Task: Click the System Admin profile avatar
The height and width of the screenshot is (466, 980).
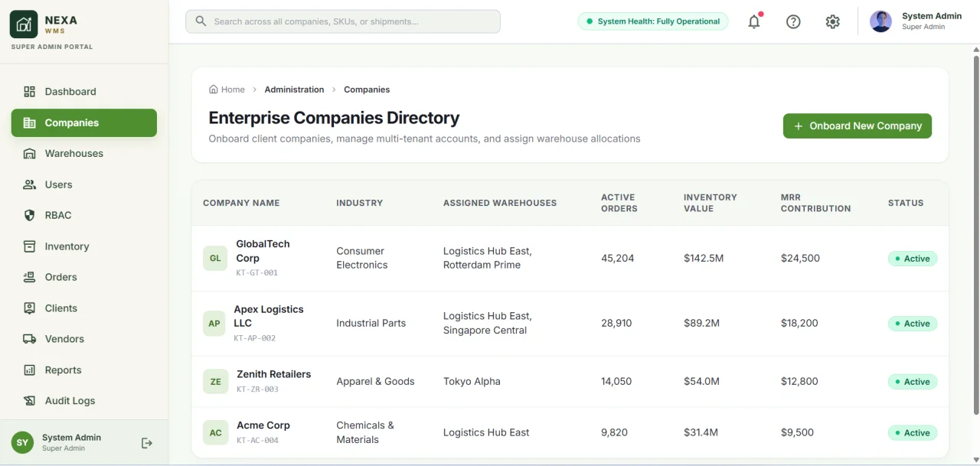Action: click(880, 21)
